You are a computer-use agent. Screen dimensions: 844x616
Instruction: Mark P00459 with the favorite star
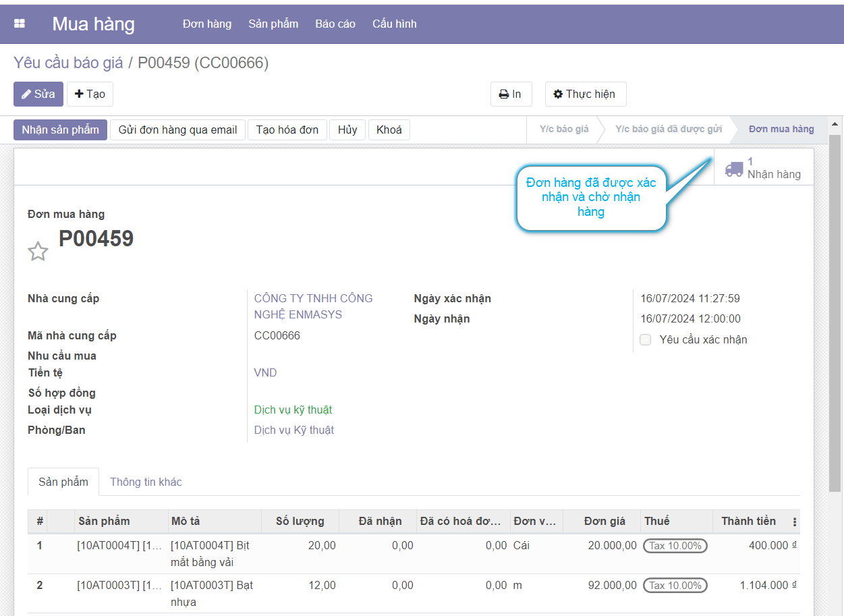click(38, 252)
